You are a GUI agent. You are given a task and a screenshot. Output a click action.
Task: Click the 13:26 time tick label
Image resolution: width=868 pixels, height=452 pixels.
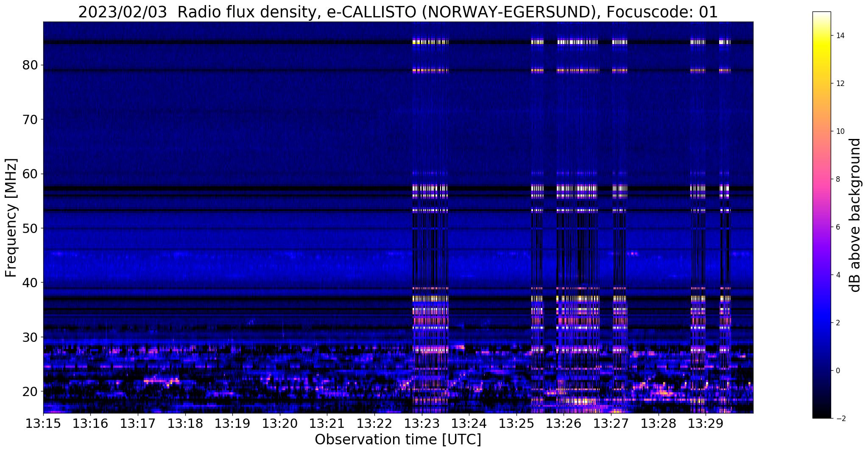tap(563, 423)
